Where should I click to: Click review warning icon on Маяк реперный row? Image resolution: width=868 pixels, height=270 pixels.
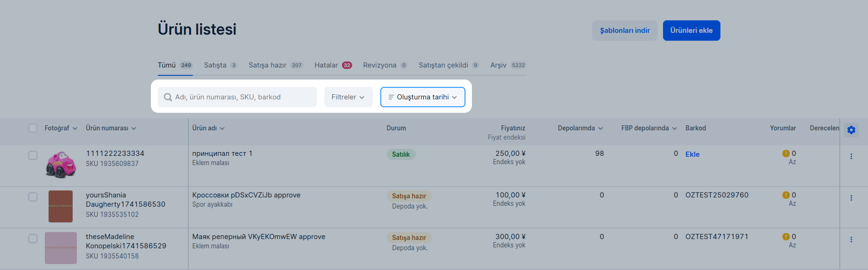[786, 237]
